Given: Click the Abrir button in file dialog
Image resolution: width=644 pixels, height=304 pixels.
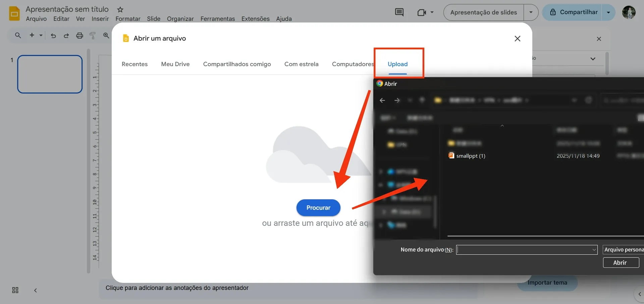Looking at the screenshot, I should pos(620,262).
